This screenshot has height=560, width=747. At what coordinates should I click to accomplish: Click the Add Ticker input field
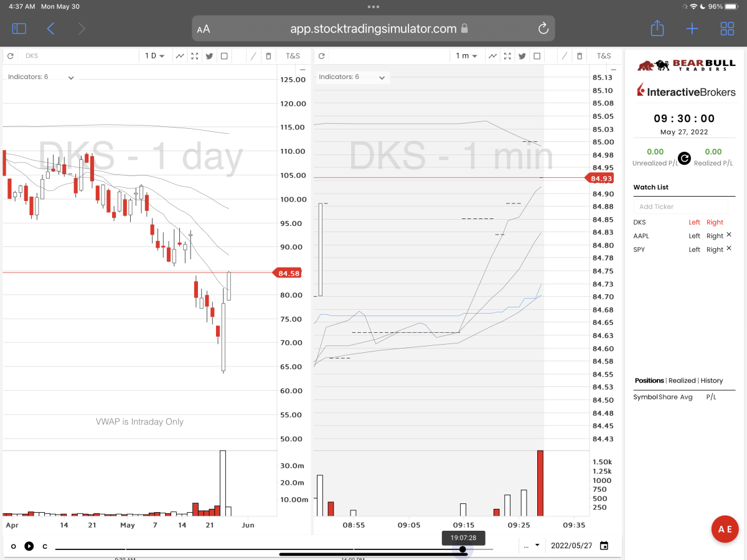tap(680, 207)
